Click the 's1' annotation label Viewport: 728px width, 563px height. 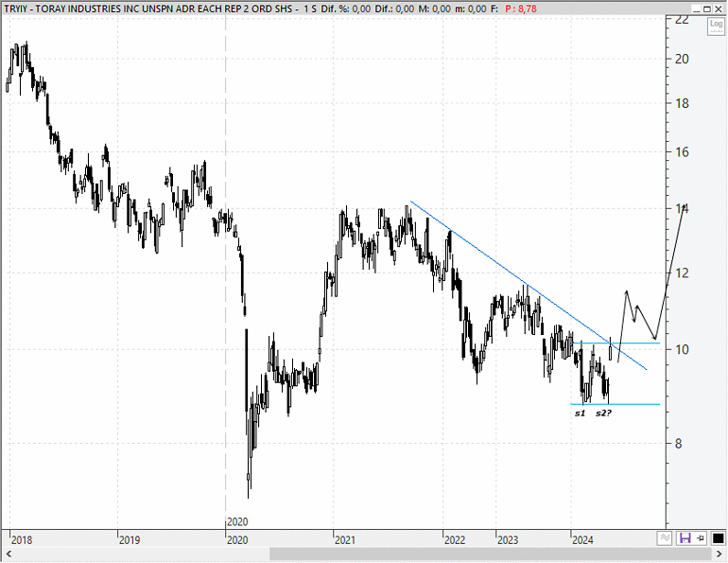(580, 413)
